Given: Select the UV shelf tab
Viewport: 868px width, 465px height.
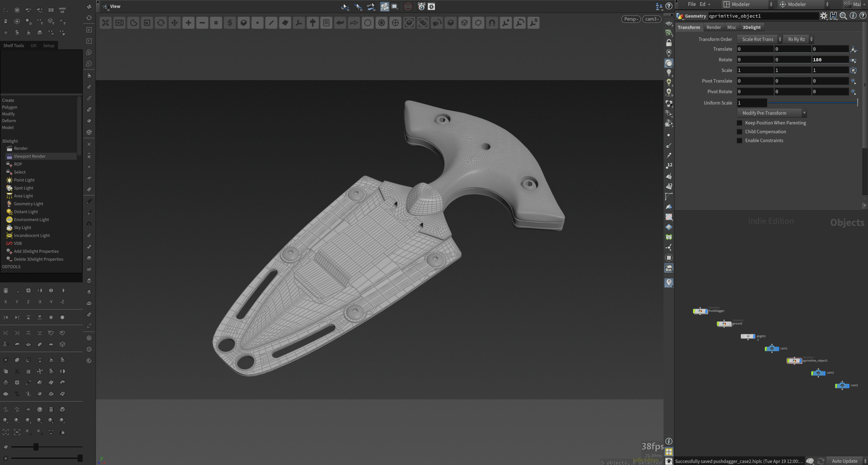Looking at the screenshot, I should tap(33, 45).
